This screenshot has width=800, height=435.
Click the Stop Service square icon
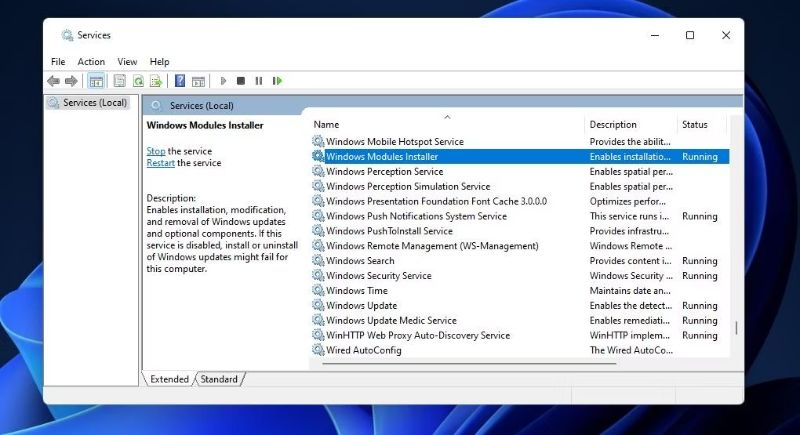click(241, 81)
